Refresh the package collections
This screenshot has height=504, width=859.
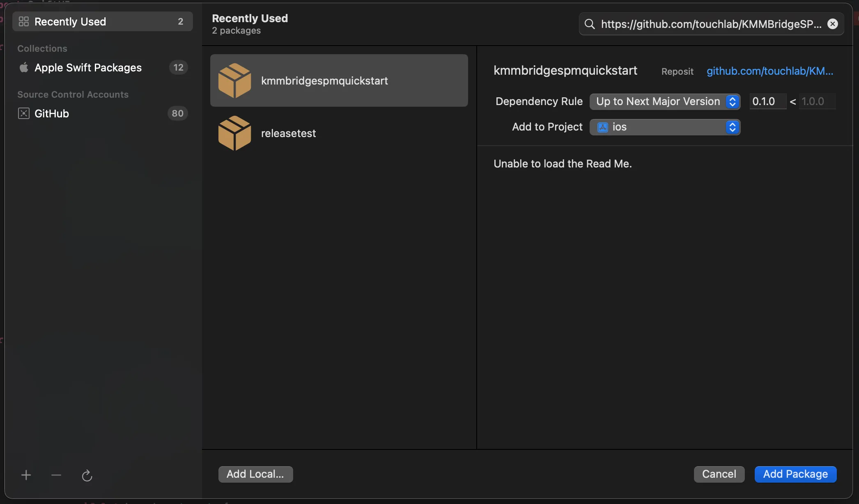[87, 475]
